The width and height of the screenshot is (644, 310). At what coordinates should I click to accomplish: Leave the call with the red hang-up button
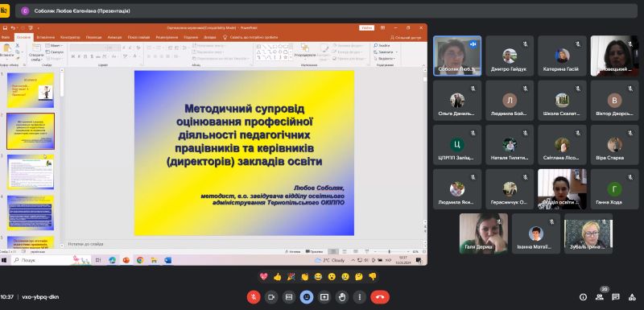[x=380, y=297]
